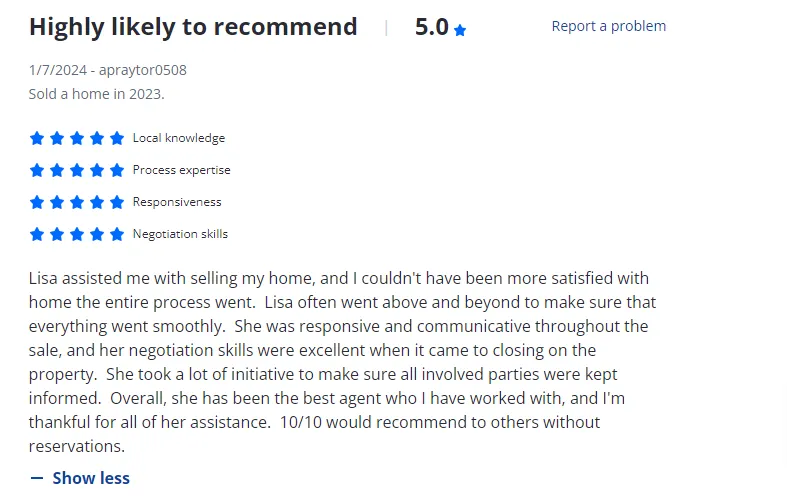Click first star of Process expertise rating
This screenshot has width=787, height=498.
coord(37,170)
